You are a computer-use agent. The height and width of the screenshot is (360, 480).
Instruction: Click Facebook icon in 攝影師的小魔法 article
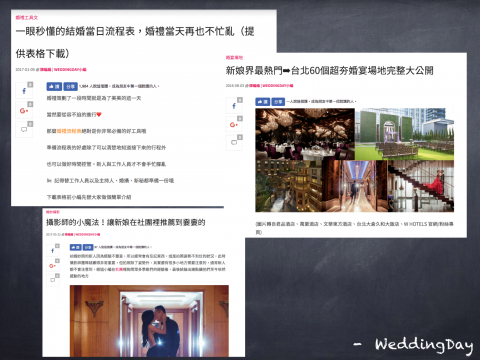pyautogui.click(x=53, y=251)
